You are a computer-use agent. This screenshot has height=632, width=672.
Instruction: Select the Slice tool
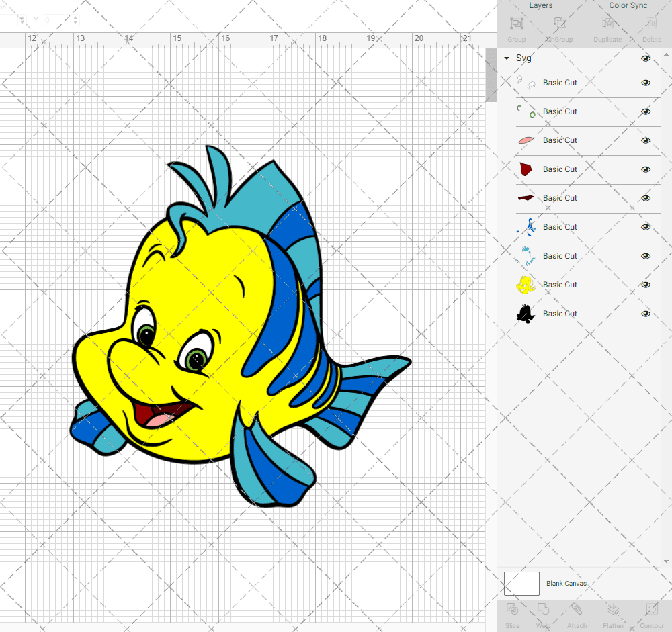click(512, 609)
